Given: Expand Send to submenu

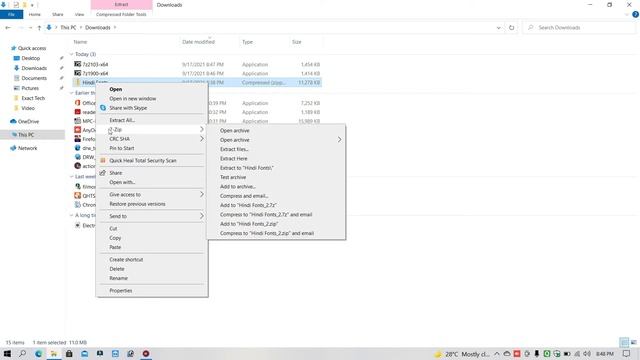Looking at the screenshot, I should 202,216.
